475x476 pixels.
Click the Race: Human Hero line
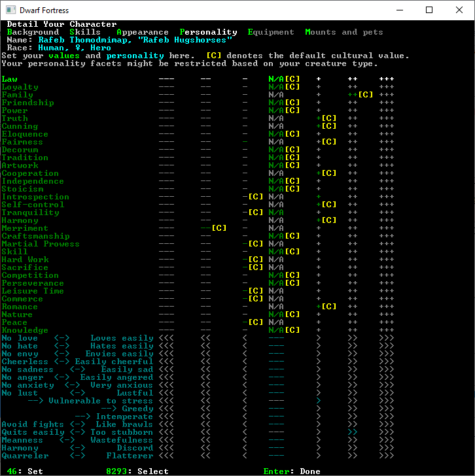[59, 48]
